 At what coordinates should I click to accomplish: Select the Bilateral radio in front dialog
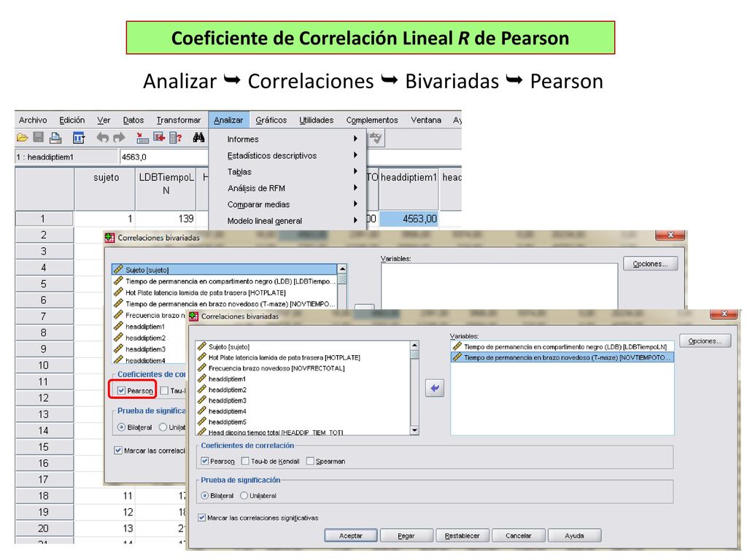205,496
